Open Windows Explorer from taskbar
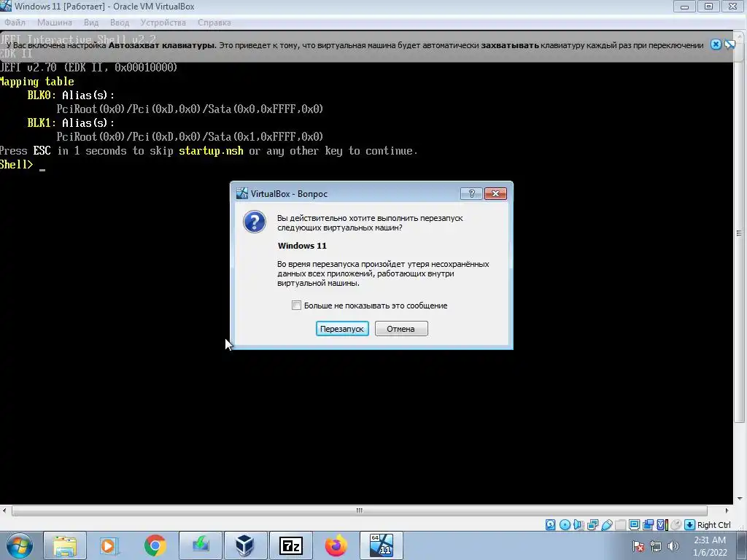 click(65, 545)
